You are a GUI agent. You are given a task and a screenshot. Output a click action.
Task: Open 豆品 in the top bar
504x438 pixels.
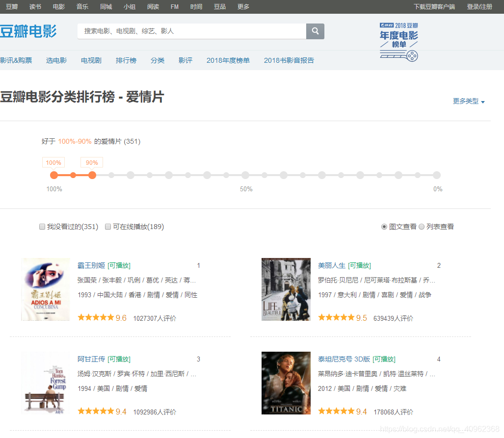(x=220, y=7)
